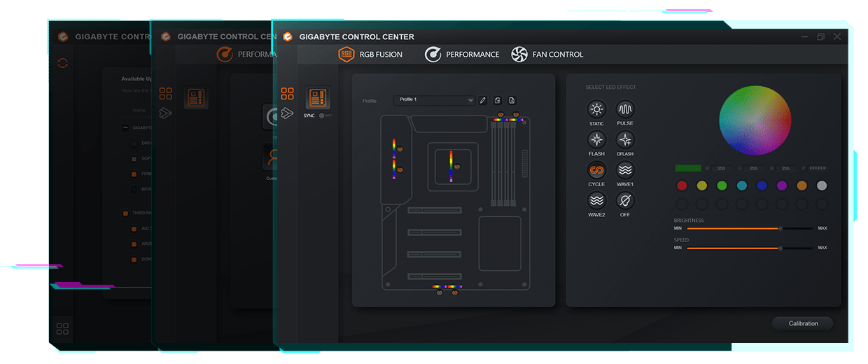
Task: Open the Profile 1 dropdown
Action: coord(434,100)
